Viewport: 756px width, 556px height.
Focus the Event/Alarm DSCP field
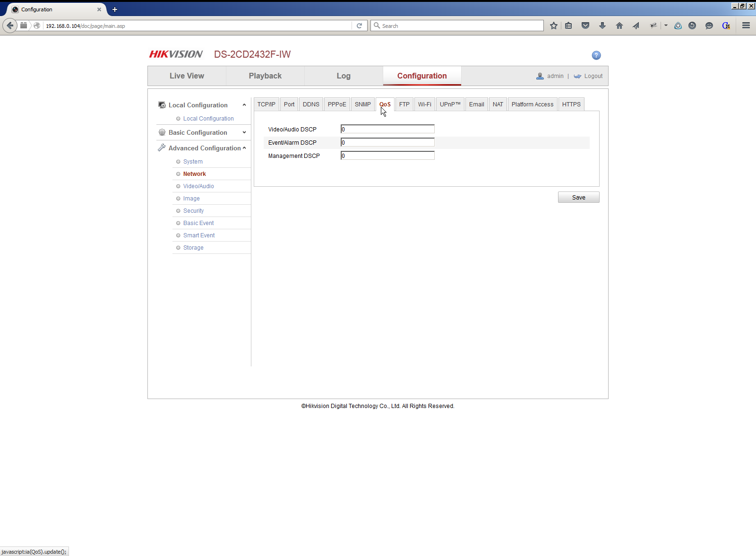tap(387, 142)
